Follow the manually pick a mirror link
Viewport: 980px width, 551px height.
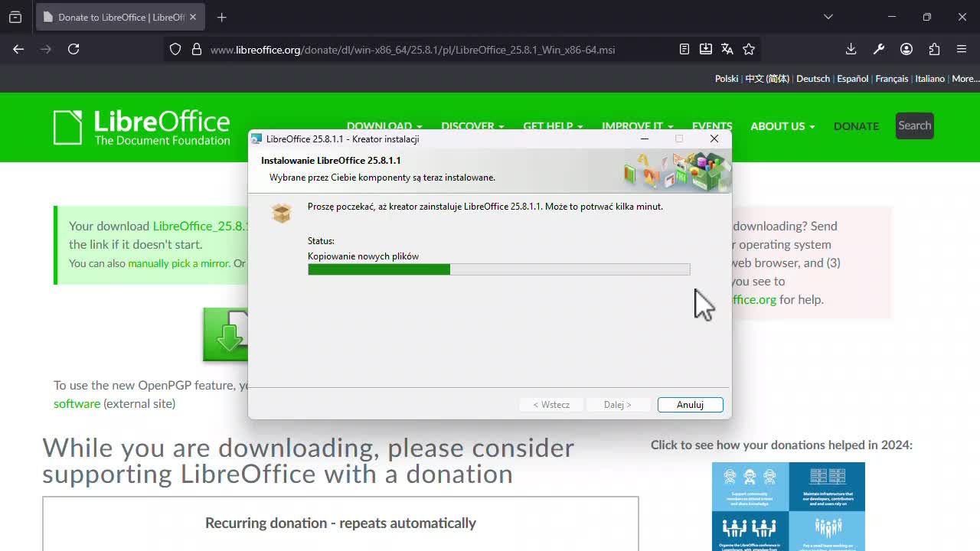click(178, 263)
